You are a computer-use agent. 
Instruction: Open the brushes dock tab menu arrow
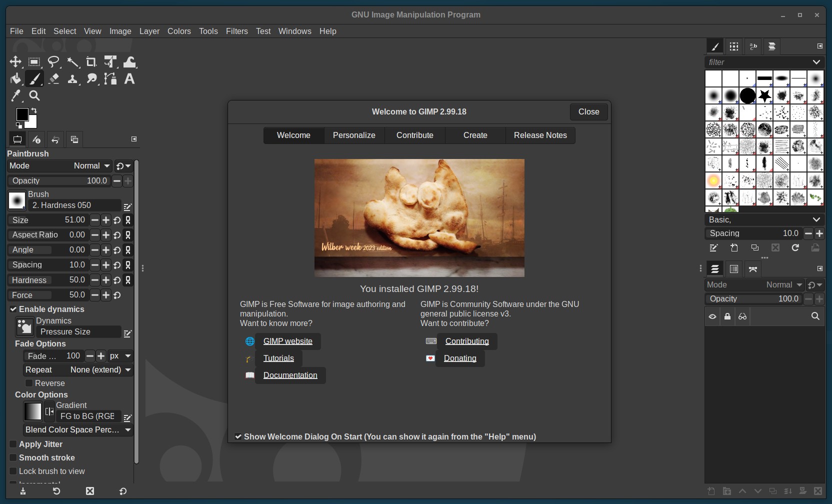click(x=820, y=46)
